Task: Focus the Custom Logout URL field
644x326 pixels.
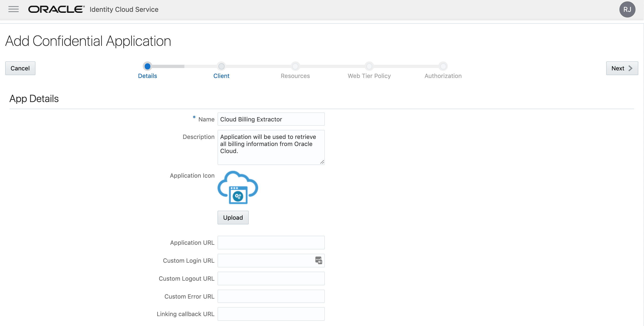Action: coord(271,278)
